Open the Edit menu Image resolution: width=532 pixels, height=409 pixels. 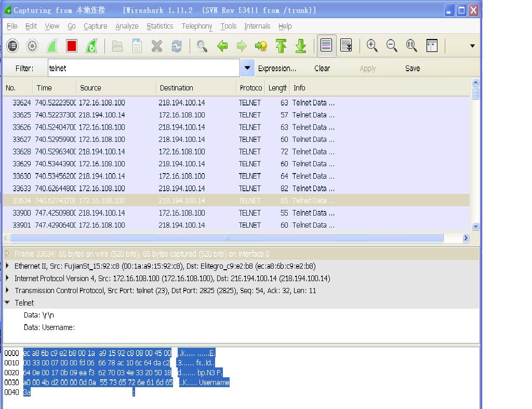point(31,26)
